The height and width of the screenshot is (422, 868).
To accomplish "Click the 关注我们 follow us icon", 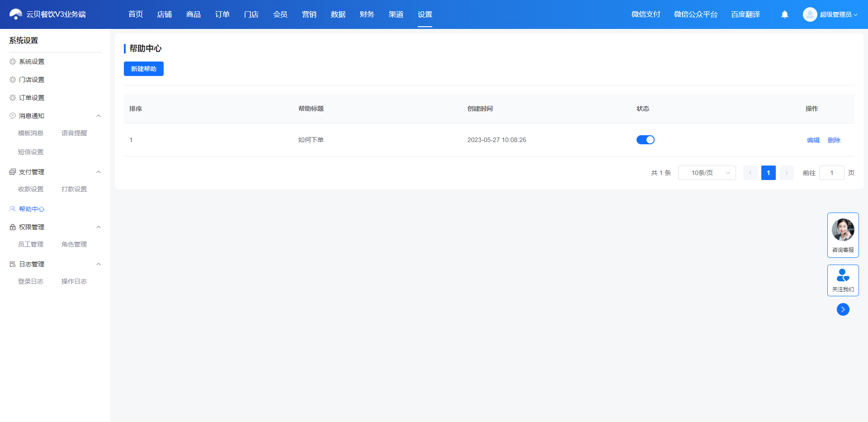I will coord(843,275).
